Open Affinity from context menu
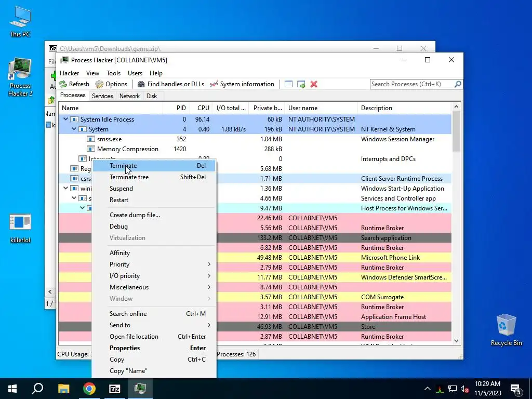Screen dimensions: 532x399 [x=154, y=253]
